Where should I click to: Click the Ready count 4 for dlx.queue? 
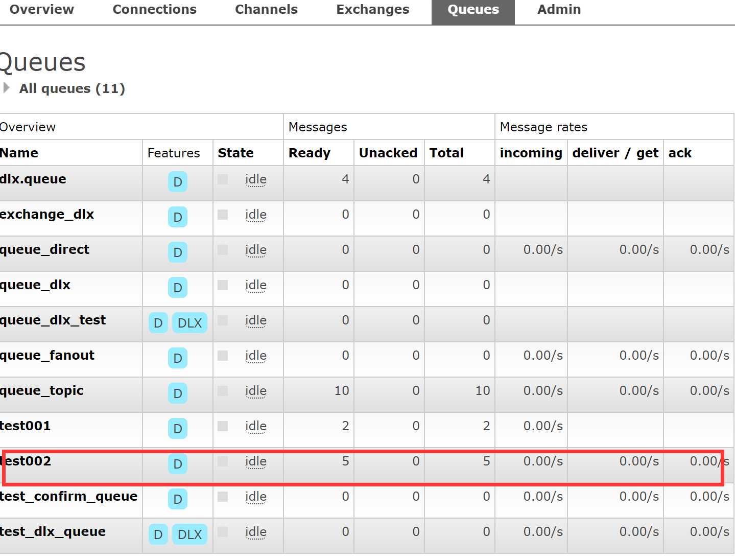[345, 179]
